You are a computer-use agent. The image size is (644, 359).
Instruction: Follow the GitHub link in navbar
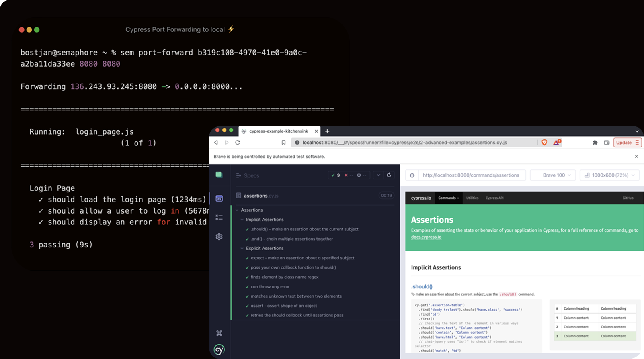pyautogui.click(x=628, y=198)
